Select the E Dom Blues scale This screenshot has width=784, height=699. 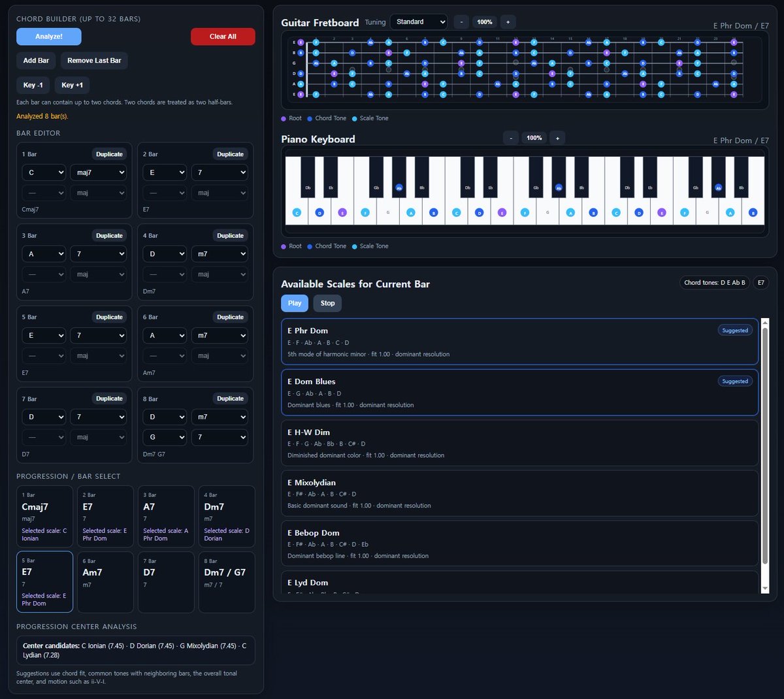pos(519,393)
